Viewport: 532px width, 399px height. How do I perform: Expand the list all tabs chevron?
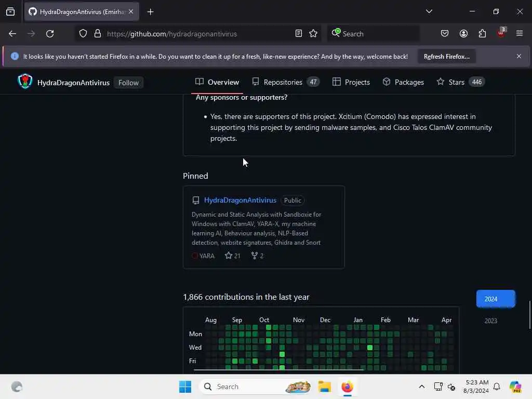tap(429, 11)
